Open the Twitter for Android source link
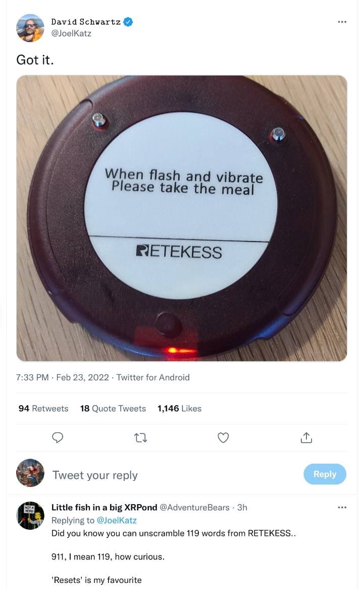Viewport: 364px width, 589px height. point(153,377)
